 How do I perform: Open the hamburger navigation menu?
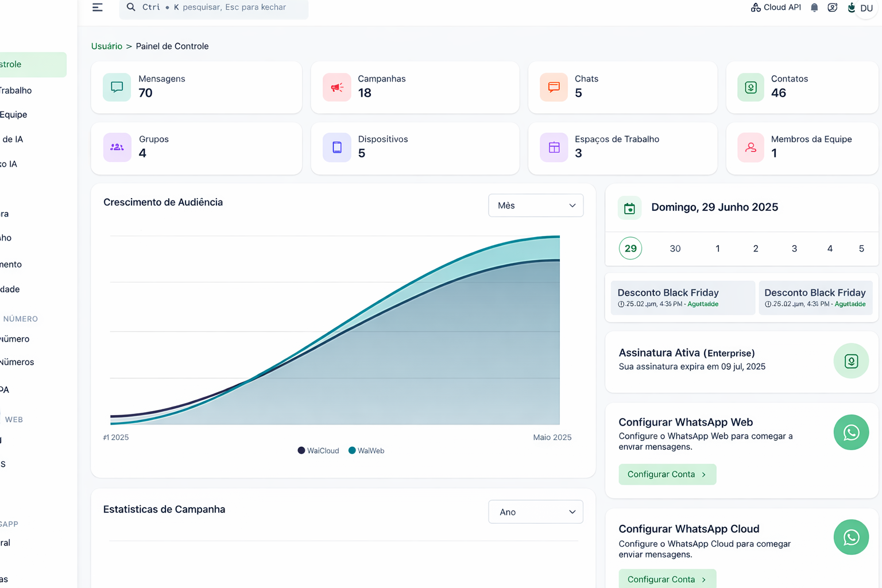coord(97,7)
